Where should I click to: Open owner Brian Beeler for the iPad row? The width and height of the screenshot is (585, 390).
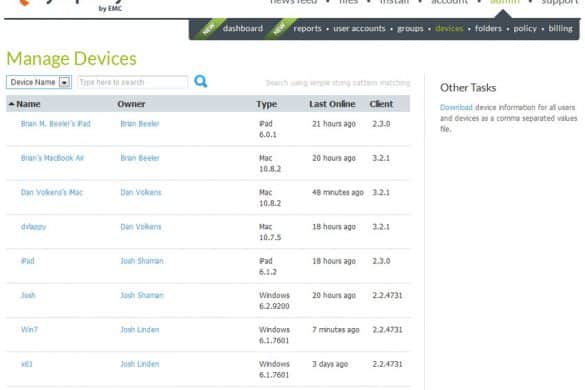pos(140,124)
